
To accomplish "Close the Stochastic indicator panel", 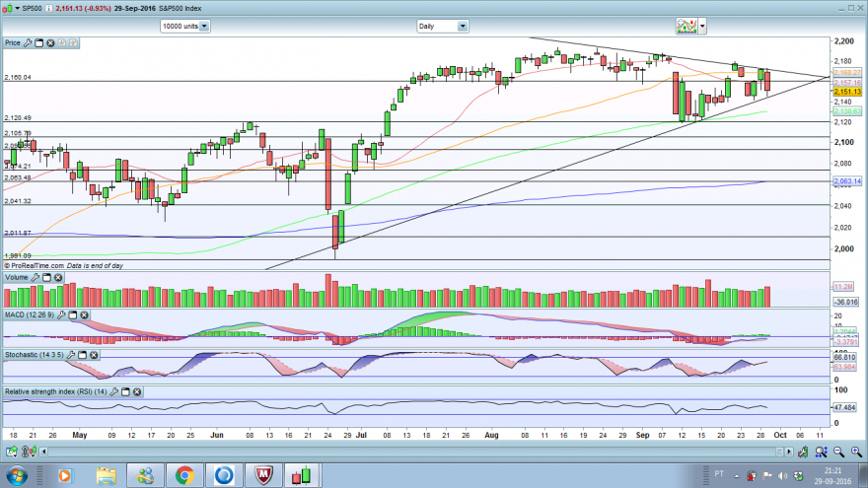I will coord(94,355).
